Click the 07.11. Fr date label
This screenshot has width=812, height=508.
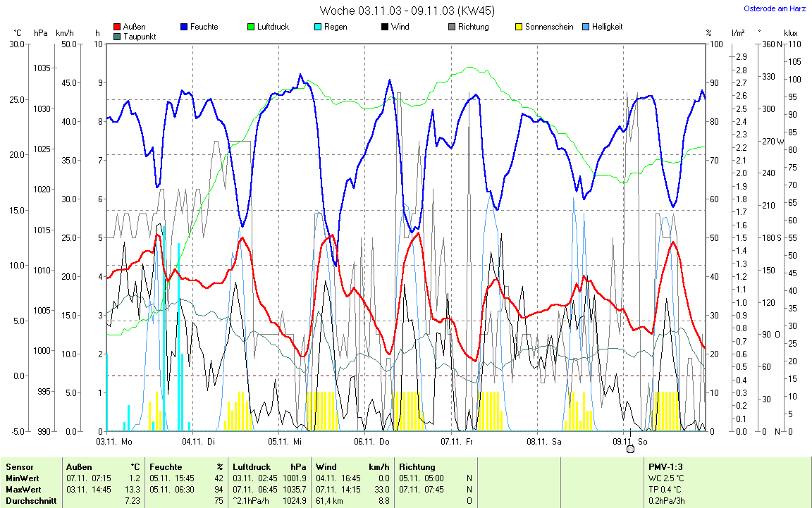coord(456,442)
